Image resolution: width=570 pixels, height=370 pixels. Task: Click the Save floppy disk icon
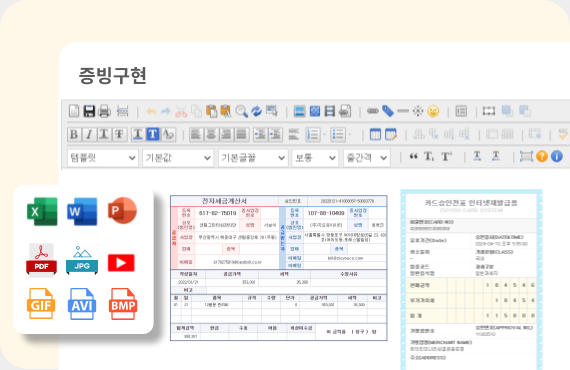pos(89,111)
